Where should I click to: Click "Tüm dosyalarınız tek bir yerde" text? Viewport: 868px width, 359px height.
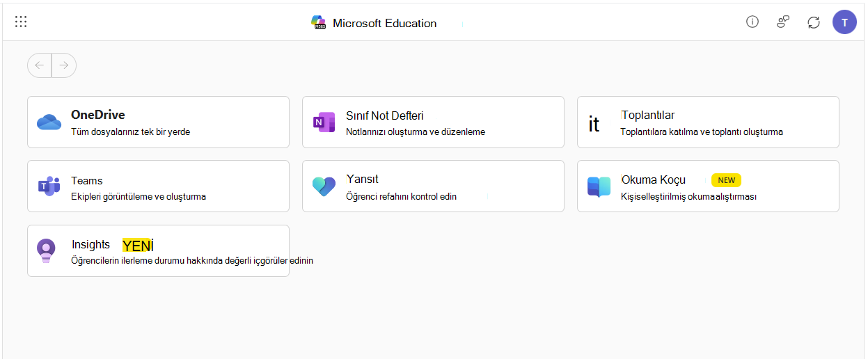pyautogui.click(x=130, y=131)
